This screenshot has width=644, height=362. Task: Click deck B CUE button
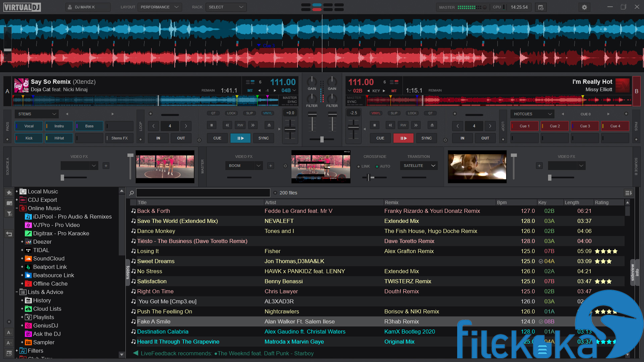tap(380, 138)
